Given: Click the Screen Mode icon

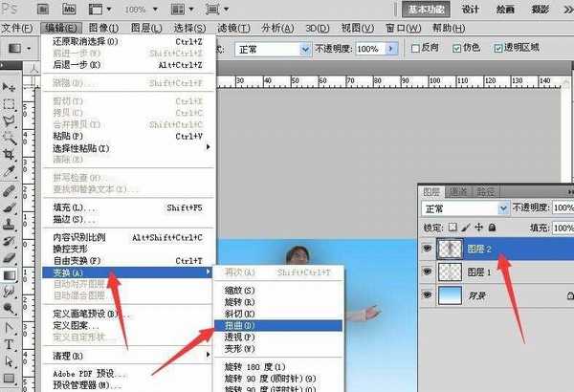Looking at the screenshot, I should click(x=212, y=10).
